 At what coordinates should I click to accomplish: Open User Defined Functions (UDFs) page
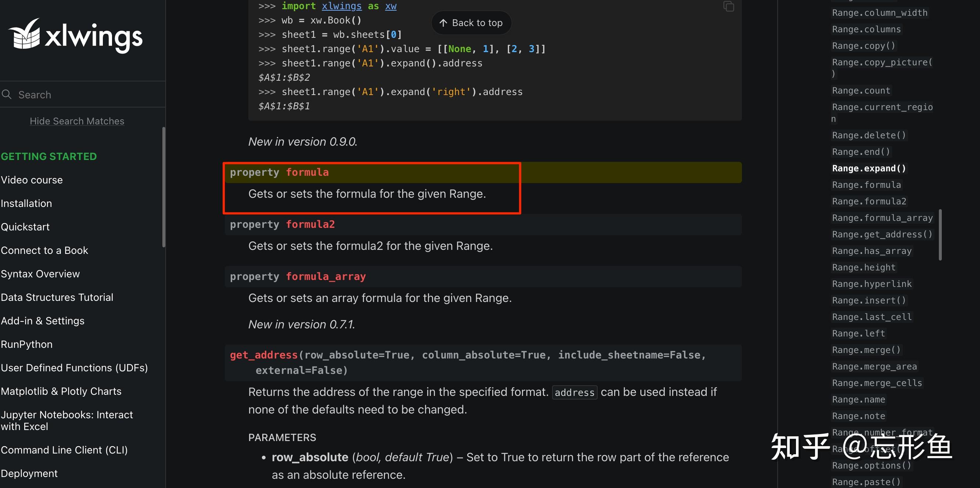[74, 368]
